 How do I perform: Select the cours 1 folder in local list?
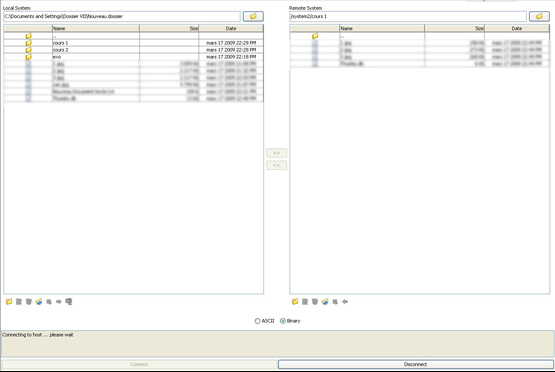point(133,43)
